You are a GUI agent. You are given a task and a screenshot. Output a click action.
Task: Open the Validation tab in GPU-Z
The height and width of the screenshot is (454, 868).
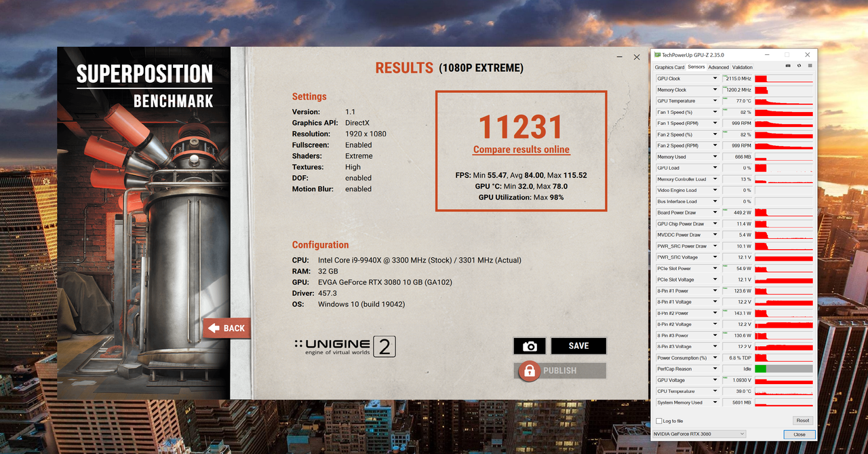[743, 67]
